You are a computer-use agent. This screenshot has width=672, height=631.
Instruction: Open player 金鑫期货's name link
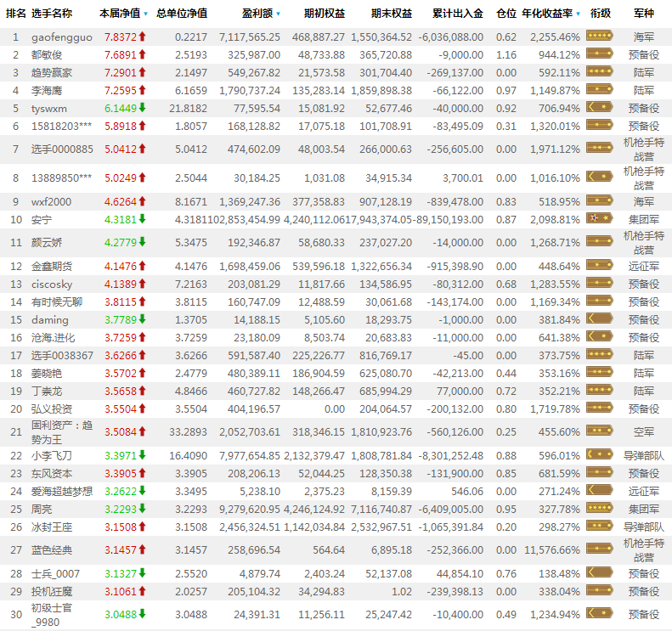52,267
